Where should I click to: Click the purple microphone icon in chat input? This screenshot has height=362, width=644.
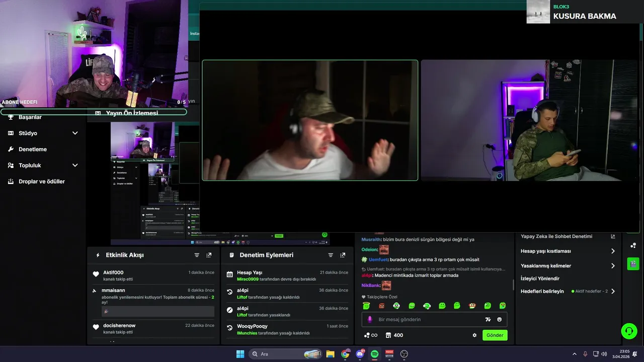[370, 319]
